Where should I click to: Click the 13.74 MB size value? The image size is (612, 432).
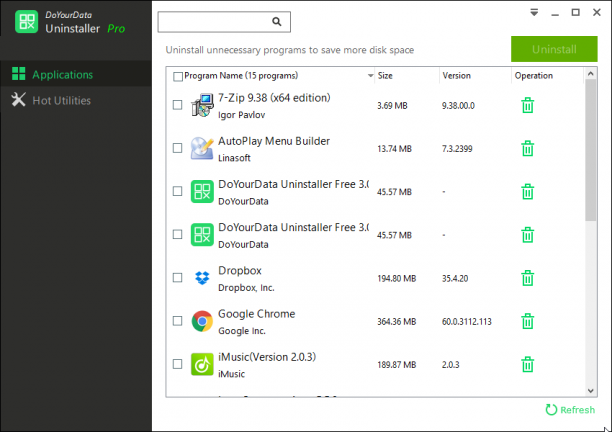click(x=394, y=149)
